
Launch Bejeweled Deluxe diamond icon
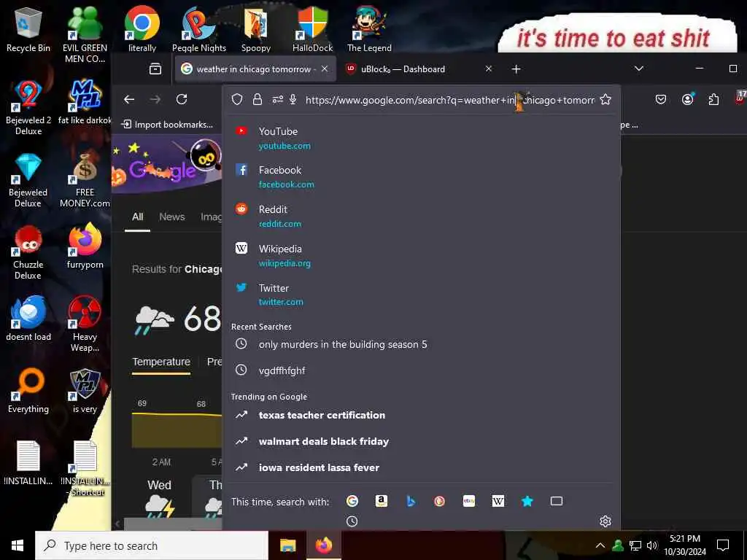point(28,180)
